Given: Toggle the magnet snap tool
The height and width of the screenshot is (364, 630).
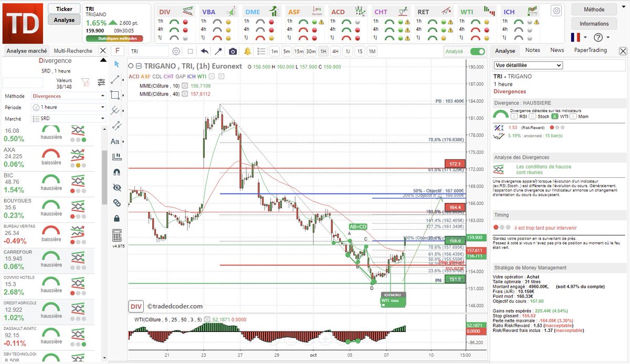Looking at the screenshot, I should point(117,172).
